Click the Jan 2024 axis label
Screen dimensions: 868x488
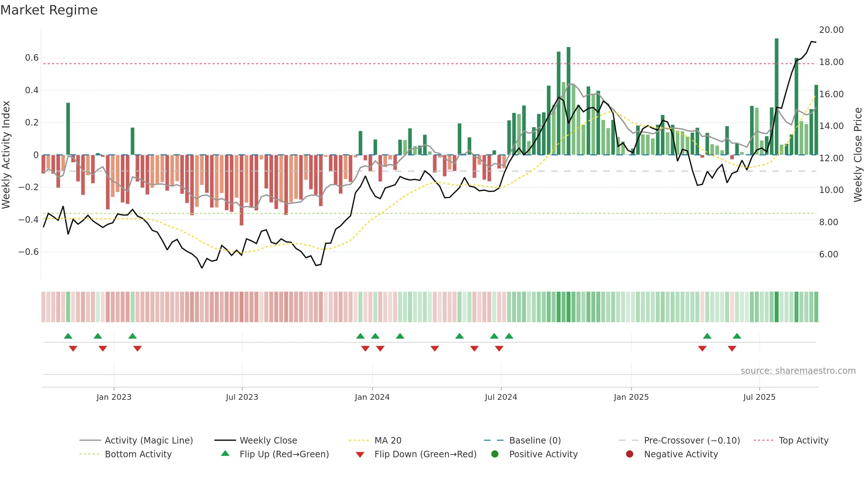pos(372,397)
